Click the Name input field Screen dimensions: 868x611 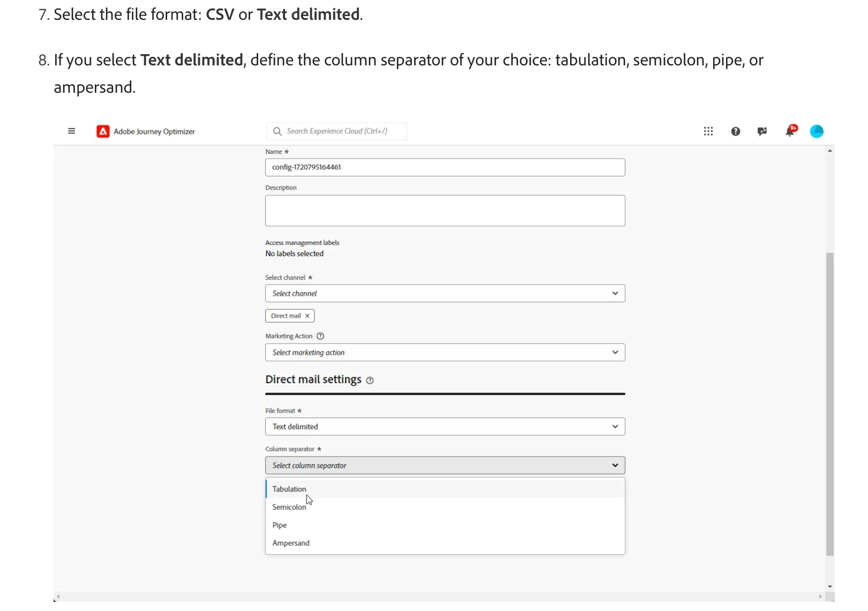[x=445, y=167]
